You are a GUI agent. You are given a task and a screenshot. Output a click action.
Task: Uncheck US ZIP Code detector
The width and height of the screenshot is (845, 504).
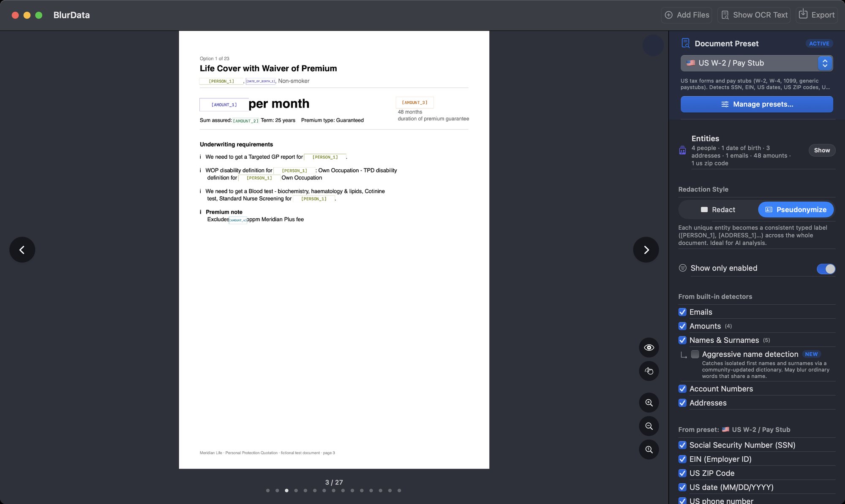tap(682, 473)
